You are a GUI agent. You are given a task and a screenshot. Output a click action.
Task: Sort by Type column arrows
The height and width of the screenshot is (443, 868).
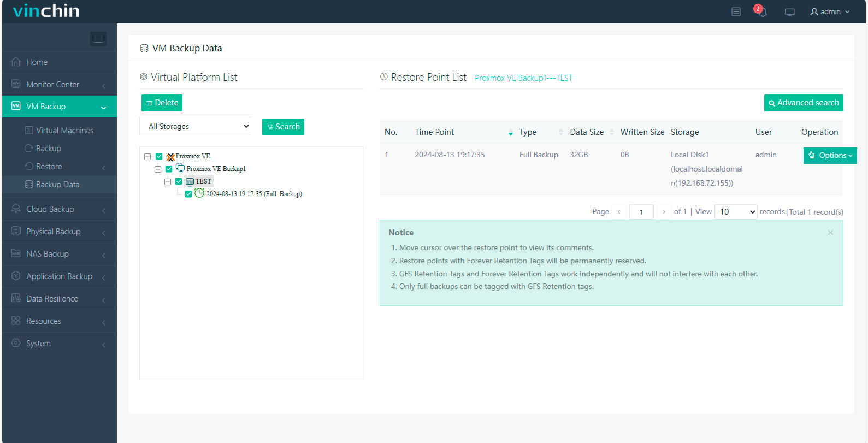tap(561, 132)
